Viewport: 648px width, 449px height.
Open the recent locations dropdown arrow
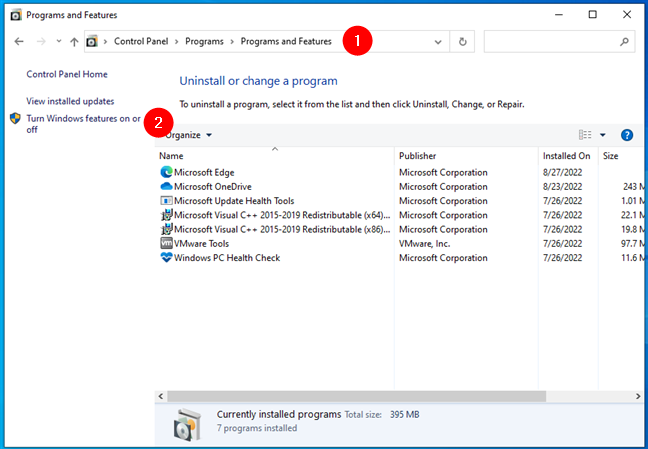tap(59, 41)
